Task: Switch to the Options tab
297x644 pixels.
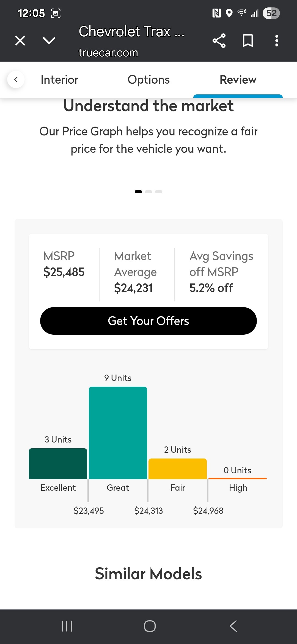Action: 148,80
